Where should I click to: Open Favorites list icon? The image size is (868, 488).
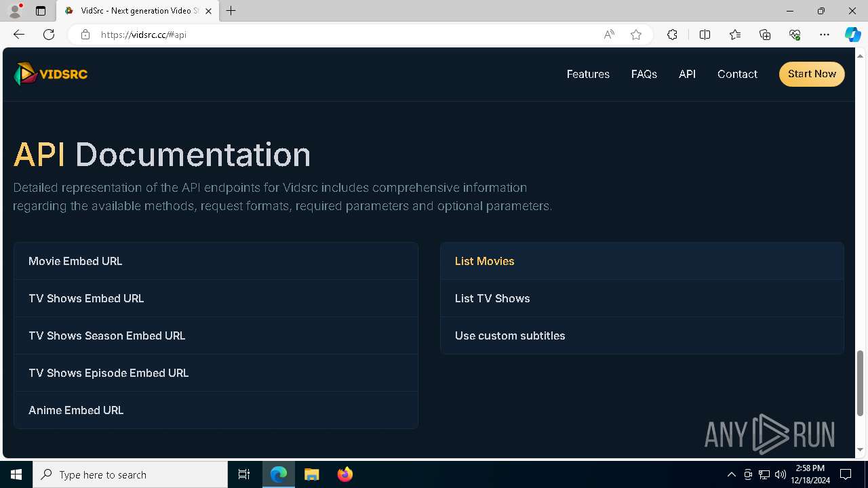pos(735,35)
